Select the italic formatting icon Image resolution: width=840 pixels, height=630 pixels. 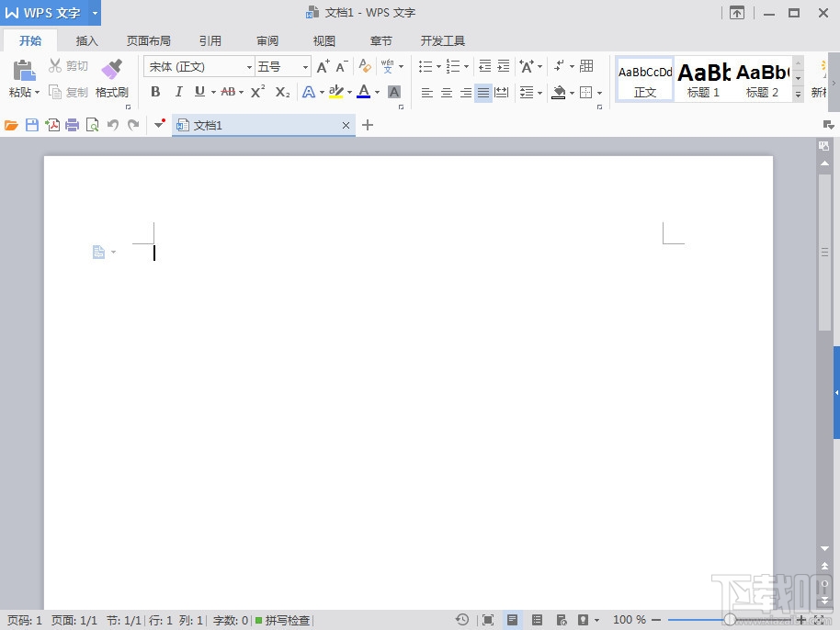click(x=179, y=92)
